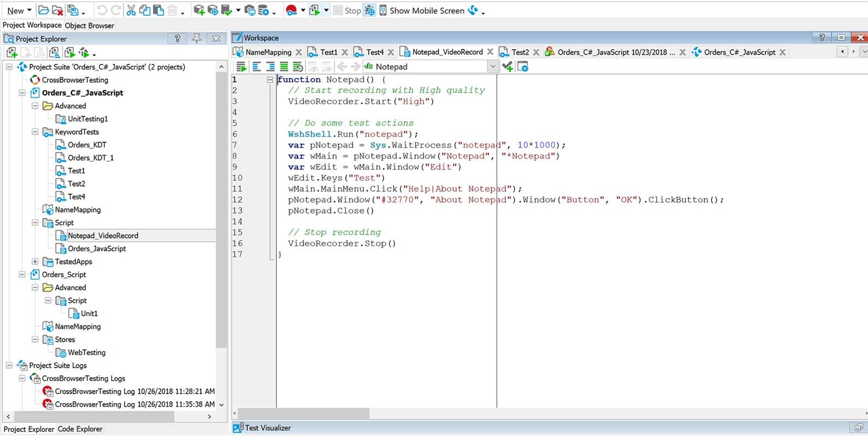868x436 pixels.
Task: Click Add item icon in Project Explorer toolbar
Action: [x=11, y=52]
